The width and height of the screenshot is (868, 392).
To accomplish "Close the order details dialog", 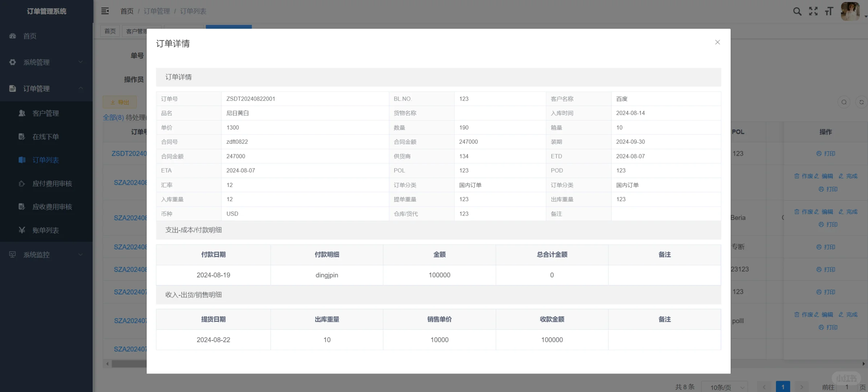I will (717, 42).
